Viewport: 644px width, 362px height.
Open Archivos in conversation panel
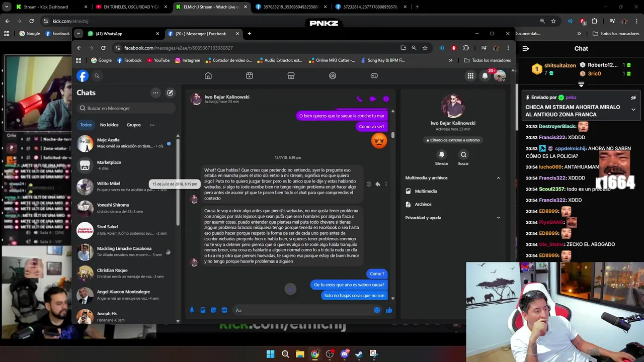tap(423, 204)
